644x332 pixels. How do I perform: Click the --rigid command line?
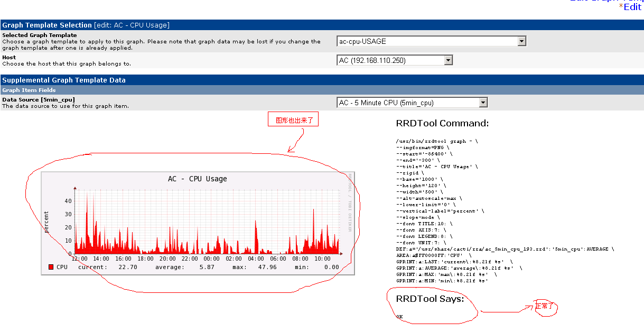click(409, 173)
